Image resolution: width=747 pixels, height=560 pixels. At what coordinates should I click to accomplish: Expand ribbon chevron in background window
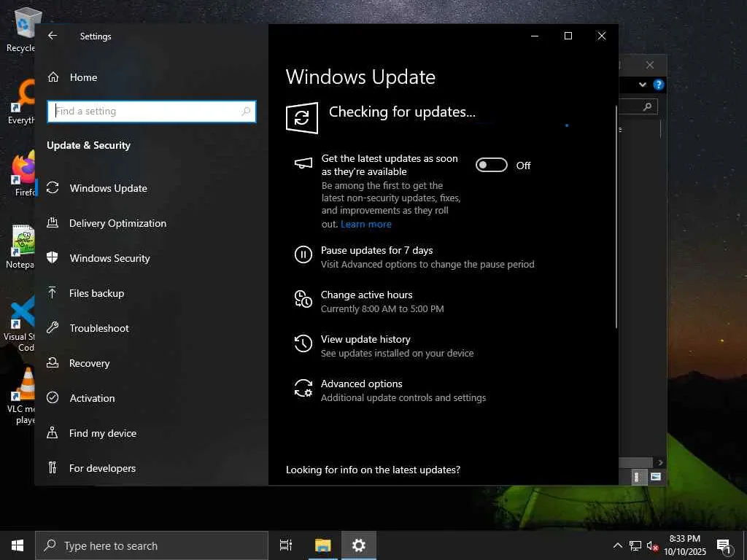tap(643, 85)
